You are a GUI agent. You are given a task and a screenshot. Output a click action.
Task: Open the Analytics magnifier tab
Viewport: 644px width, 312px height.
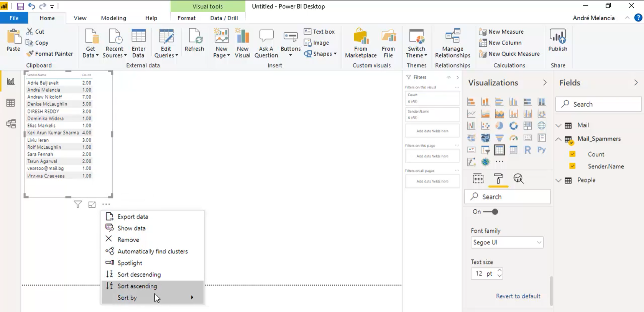pyautogui.click(x=518, y=178)
